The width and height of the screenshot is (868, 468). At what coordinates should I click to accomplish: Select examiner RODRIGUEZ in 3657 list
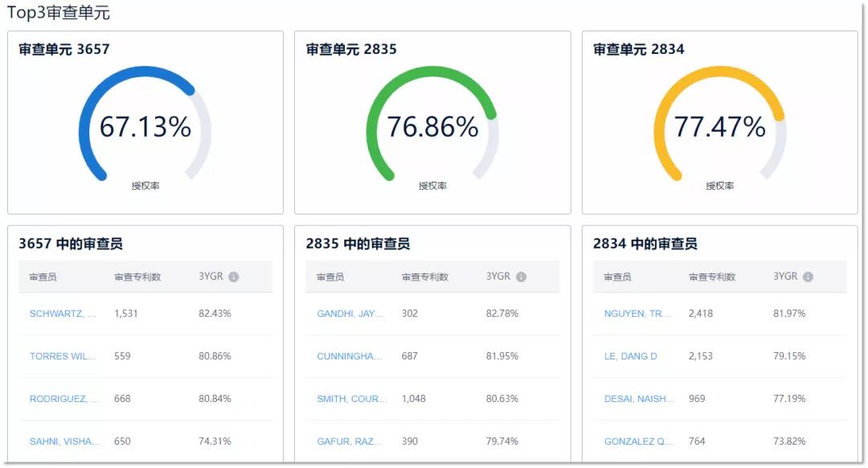[64, 399]
